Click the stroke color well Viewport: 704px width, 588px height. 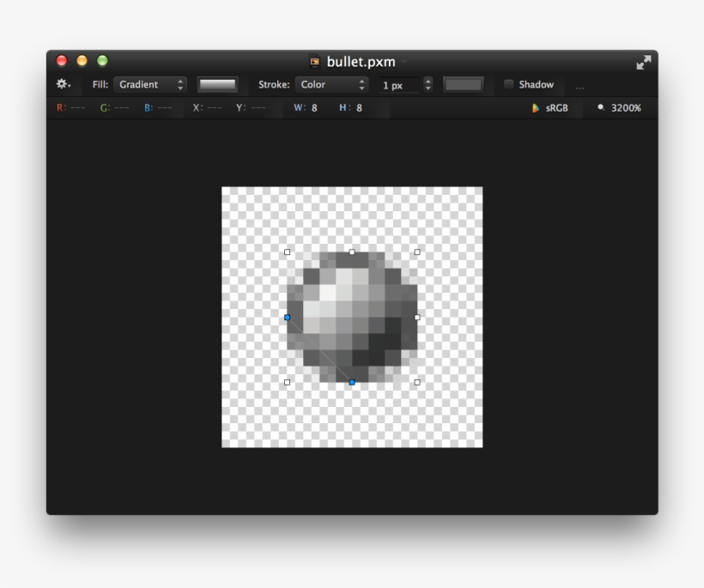(x=464, y=85)
